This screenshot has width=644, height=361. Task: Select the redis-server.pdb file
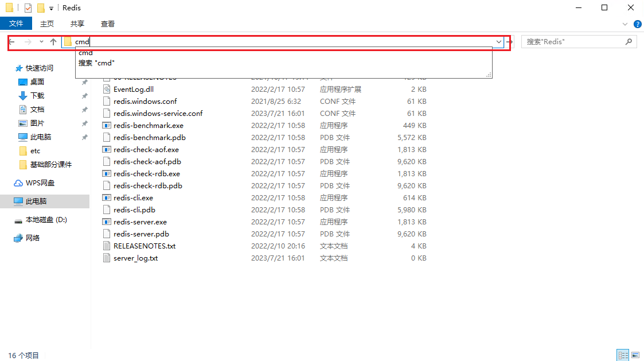point(141,234)
